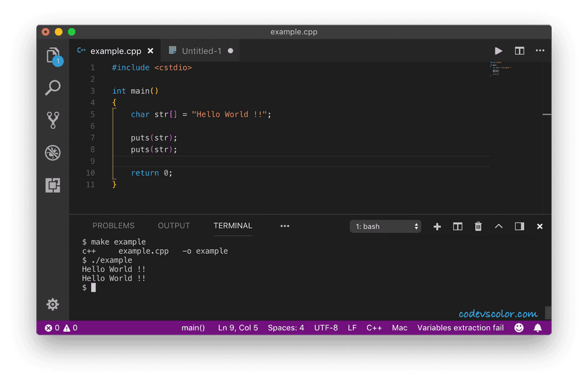Click the Run and Debug icon
Image resolution: width=588 pixels, height=383 pixels.
click(x=52, y=153)
